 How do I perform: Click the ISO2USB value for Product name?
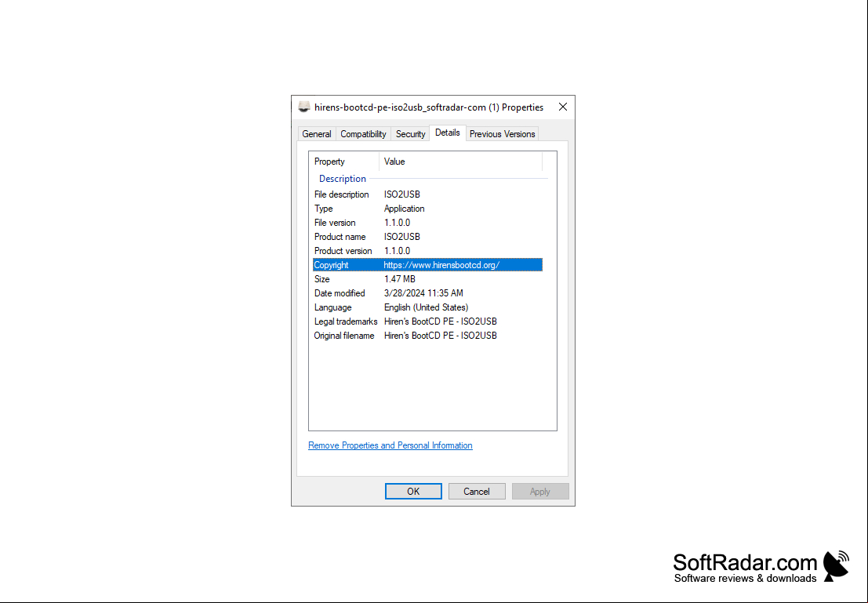tap(402, 237)
